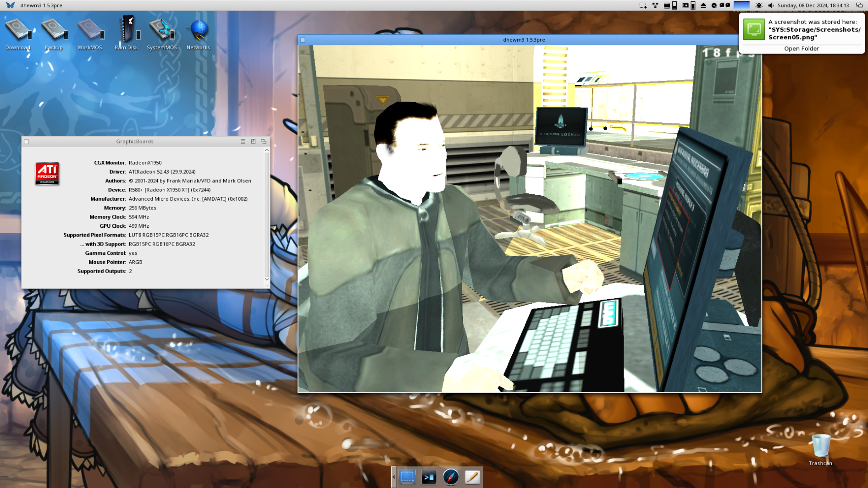Click GraphicBoards scrollbar up arrow
Screen dimensions: 868x488
pyautogui.click(x=267, y=150)
